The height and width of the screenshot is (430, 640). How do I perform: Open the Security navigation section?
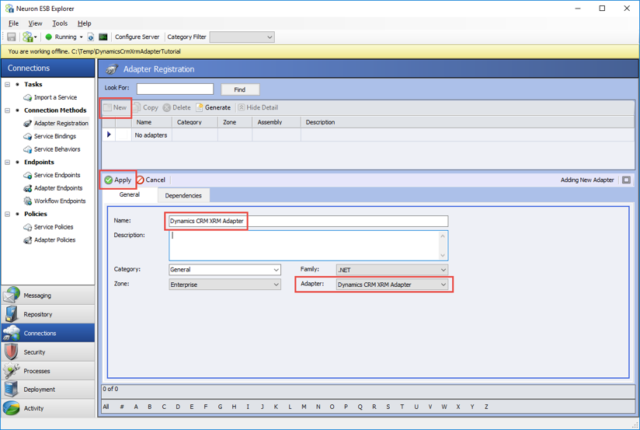48,352
